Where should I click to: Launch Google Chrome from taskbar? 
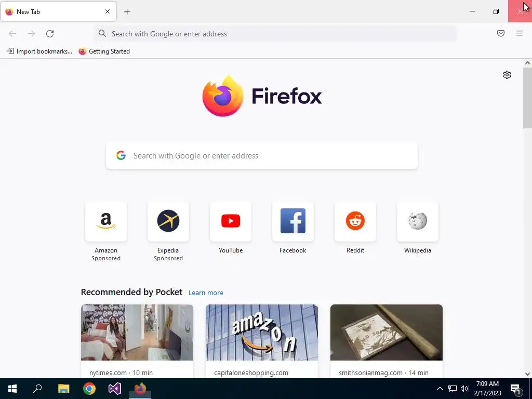[89, 389]
